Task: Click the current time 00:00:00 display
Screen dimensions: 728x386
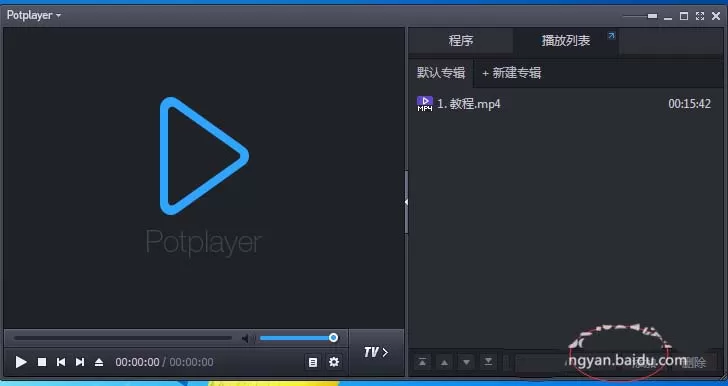Action: coord(137,362)
